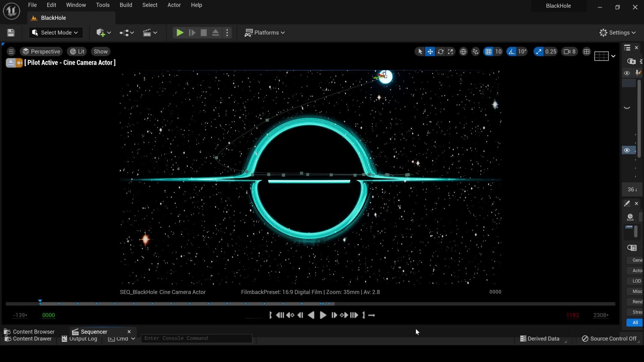This screenshot has width=644, height=362.
Task: Toggle the Lit viewport mode
Action: [77, 51]
